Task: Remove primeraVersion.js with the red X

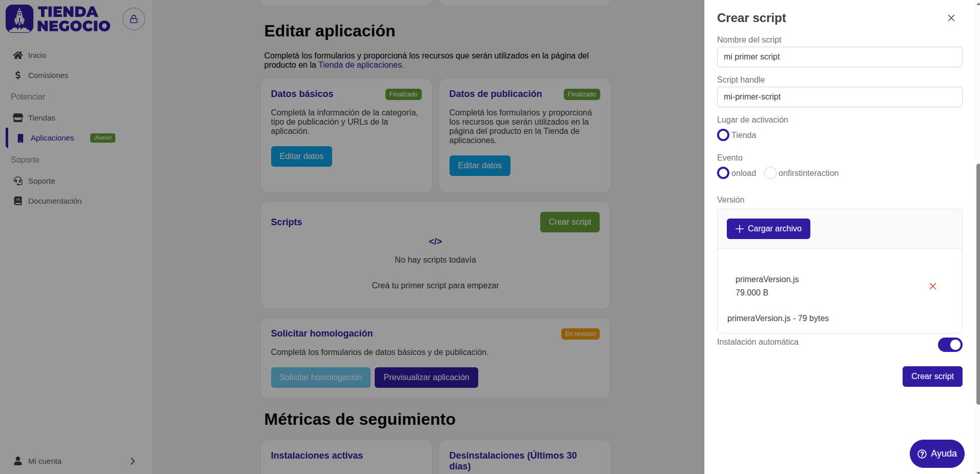Action: (933, 286)
